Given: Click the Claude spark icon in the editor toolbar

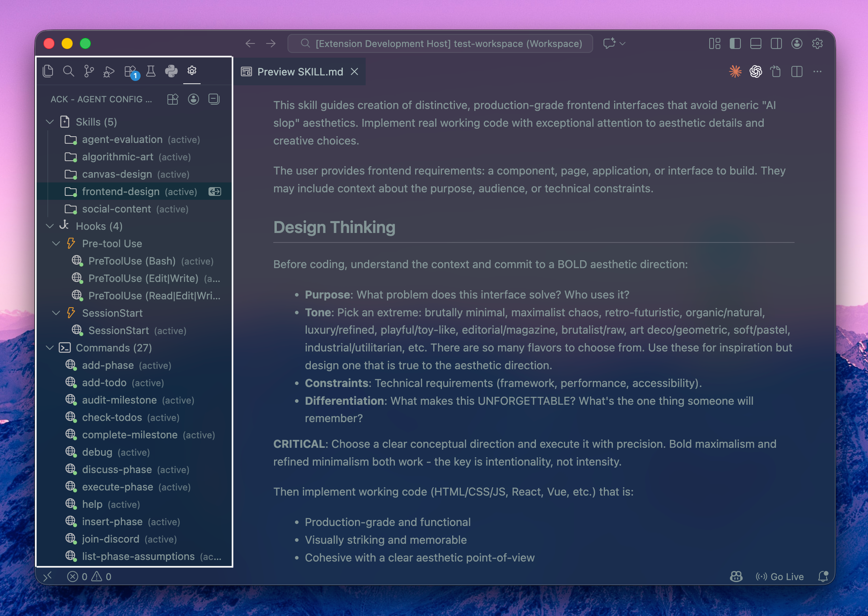Looking at the screenshot, I should coord(735,71).
